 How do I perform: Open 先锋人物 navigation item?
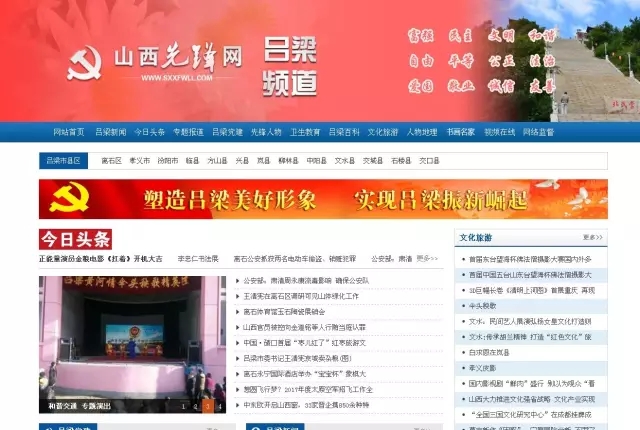click(x=266, y=132)
